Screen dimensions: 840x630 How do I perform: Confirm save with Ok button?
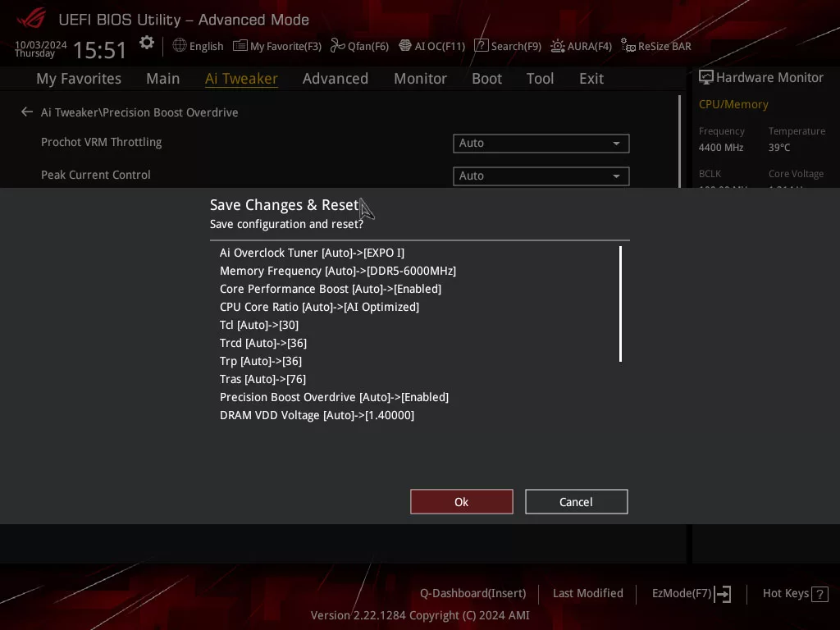pyautogui.click(x=461, y=502)
